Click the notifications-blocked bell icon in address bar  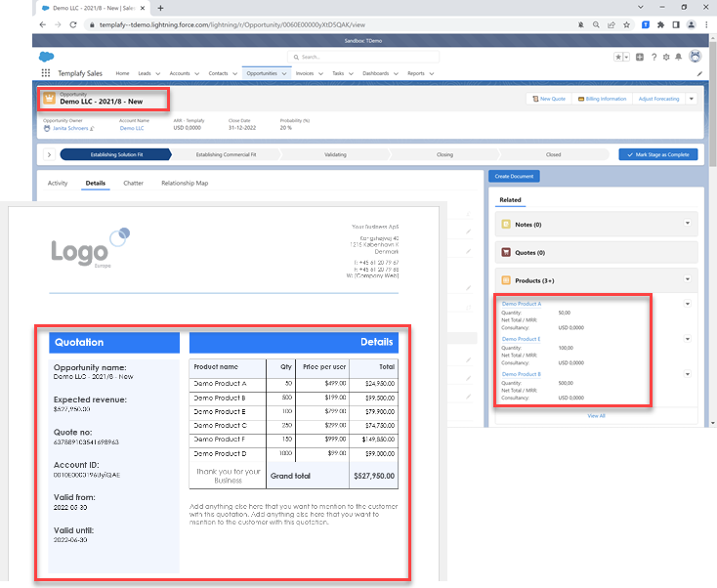click(x=581, y=24)
